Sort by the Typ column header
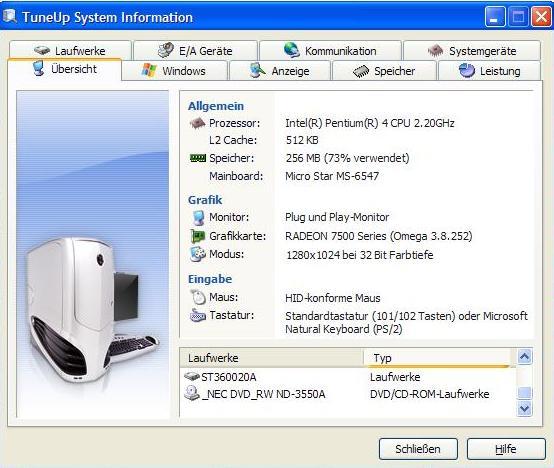Image resolution: width=554 pixels, height=468 pixels. click(437, 358)
